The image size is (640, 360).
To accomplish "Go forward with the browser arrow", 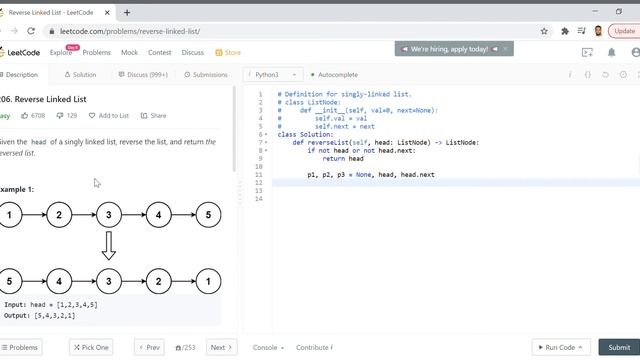I will tap(14, 31).
